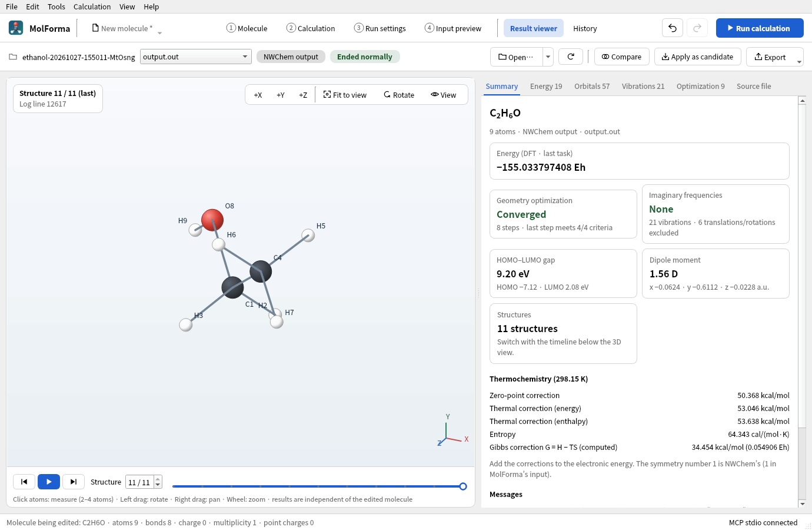This screenshot has width=812, height=530.
Task: Click the summary panel scrollbar down arrow
Action: (802, 503)
